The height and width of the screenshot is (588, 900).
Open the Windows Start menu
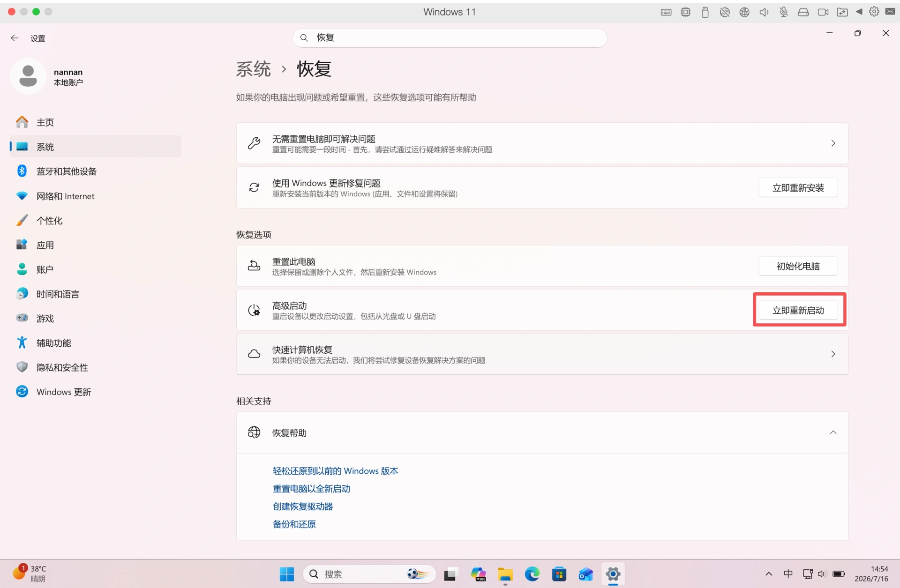pos(286,574)
